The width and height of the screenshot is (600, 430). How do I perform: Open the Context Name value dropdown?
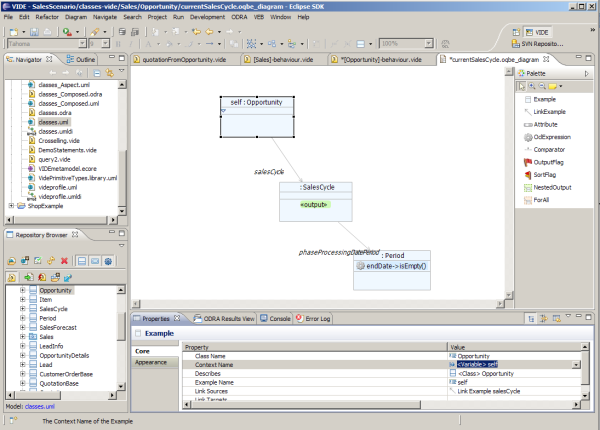coord(576,365)
